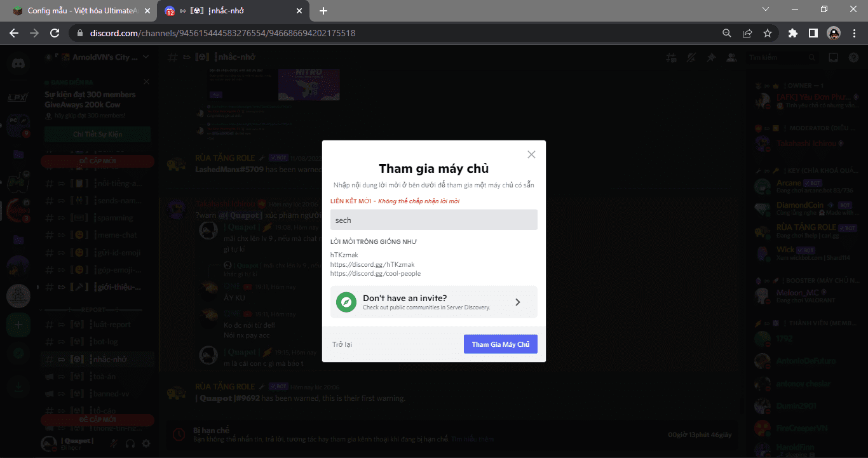Toggle headphone deafen in the user panel
Viewport: 868px width, 458px height.
pos(130,443)
